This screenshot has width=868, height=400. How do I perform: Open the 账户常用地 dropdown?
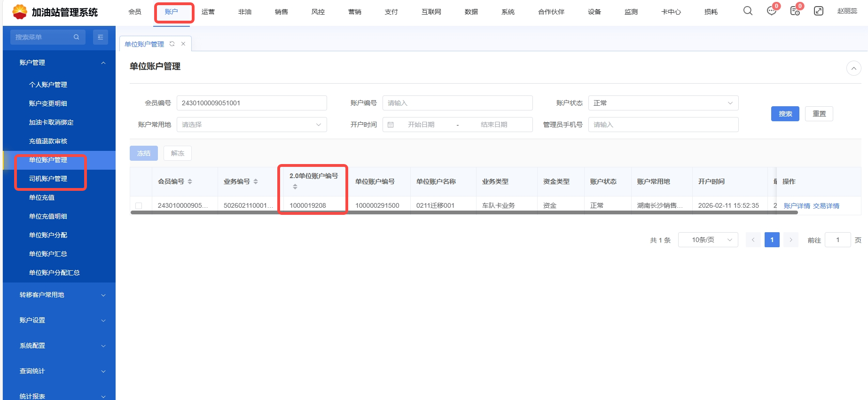tap(251, 125)
